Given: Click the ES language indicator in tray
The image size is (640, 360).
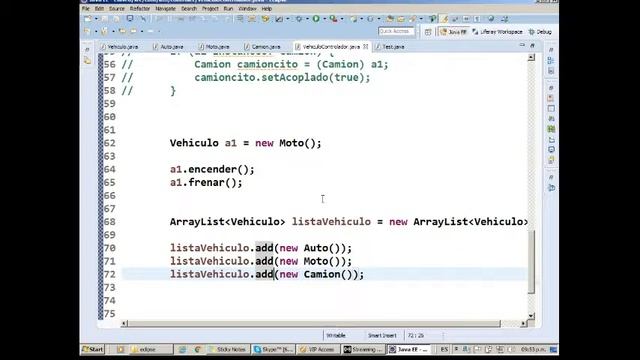Looking at the screenshot, I should pyautogui.click(x=444, y=349).
